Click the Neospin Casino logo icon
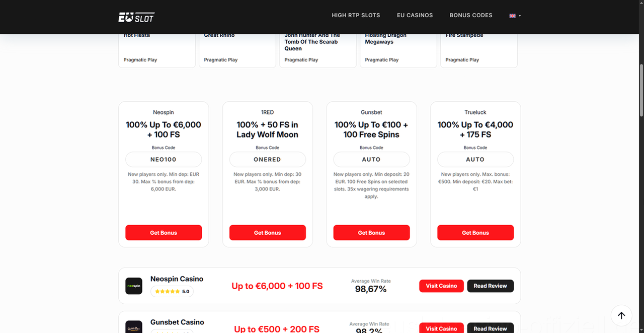 click(134, 286)
